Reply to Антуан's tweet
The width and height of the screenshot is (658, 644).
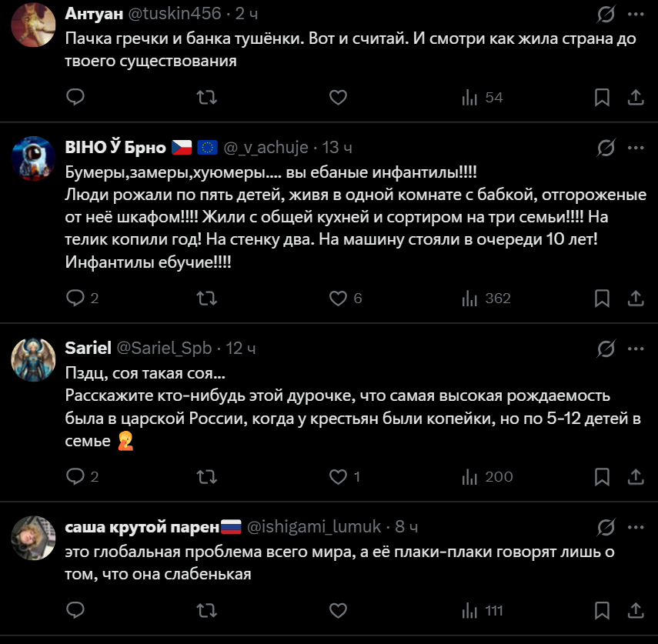75,98
